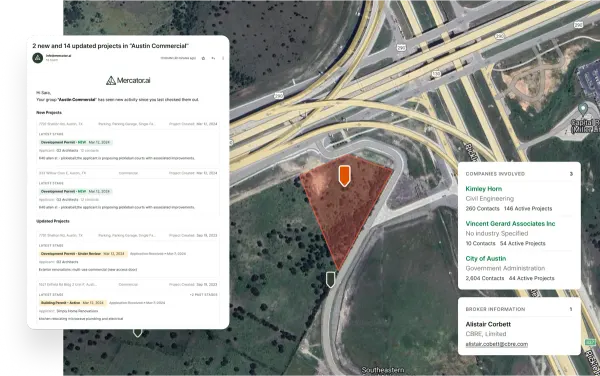Click the "+2 PAST STAGES" link
The image size is (600, 376).
[x=204, y=295]
